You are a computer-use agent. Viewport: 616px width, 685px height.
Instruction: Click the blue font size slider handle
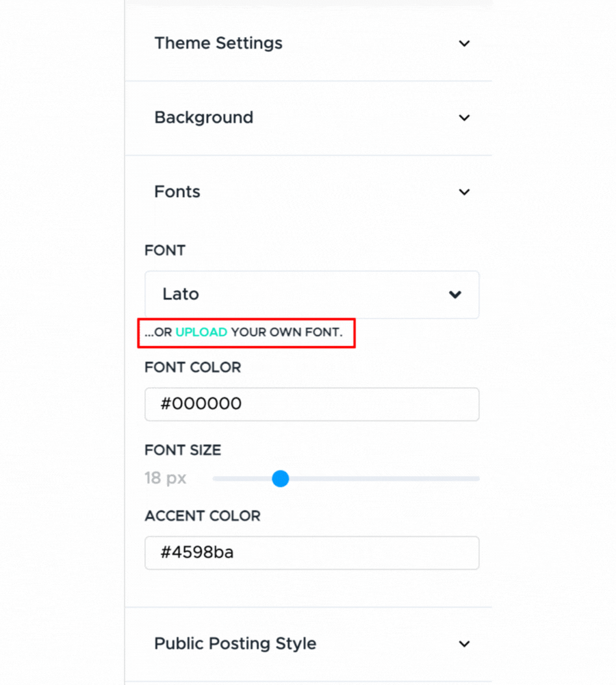pos(280,478)
